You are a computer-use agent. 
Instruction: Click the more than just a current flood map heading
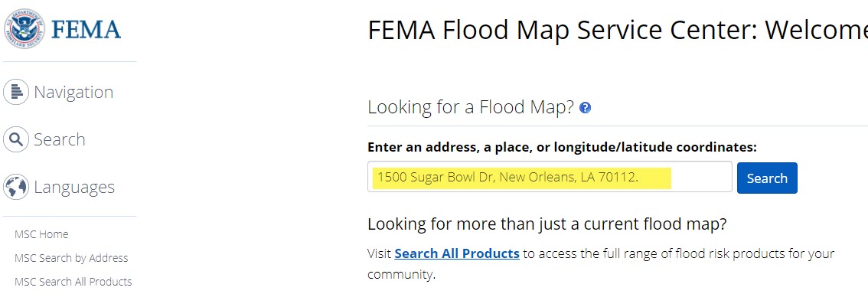tap(547, 224)
